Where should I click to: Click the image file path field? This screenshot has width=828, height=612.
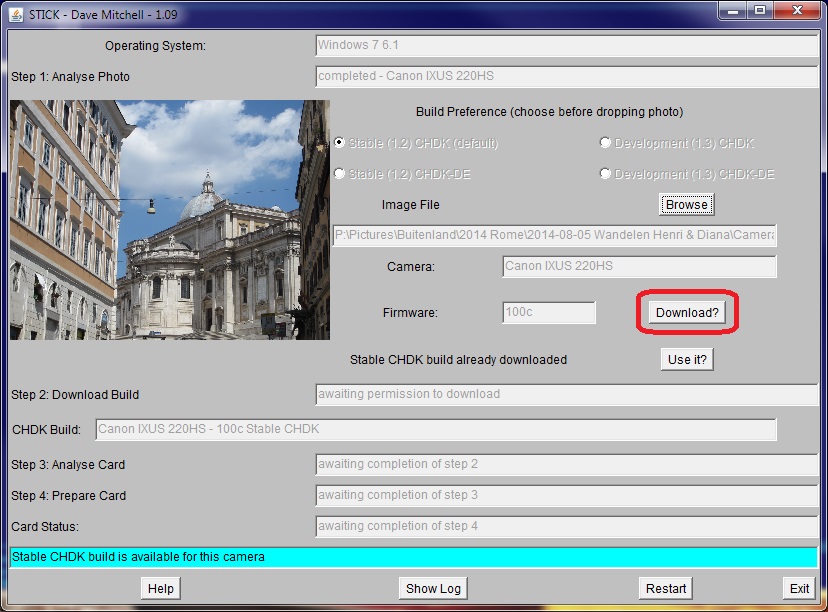tap(554, 235)
